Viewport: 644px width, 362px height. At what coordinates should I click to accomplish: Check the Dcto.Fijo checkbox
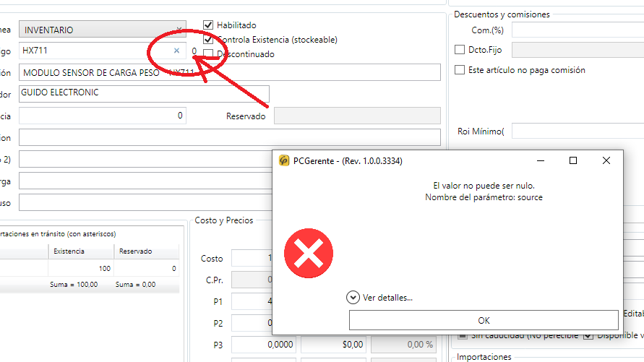[x=460, y=50]
